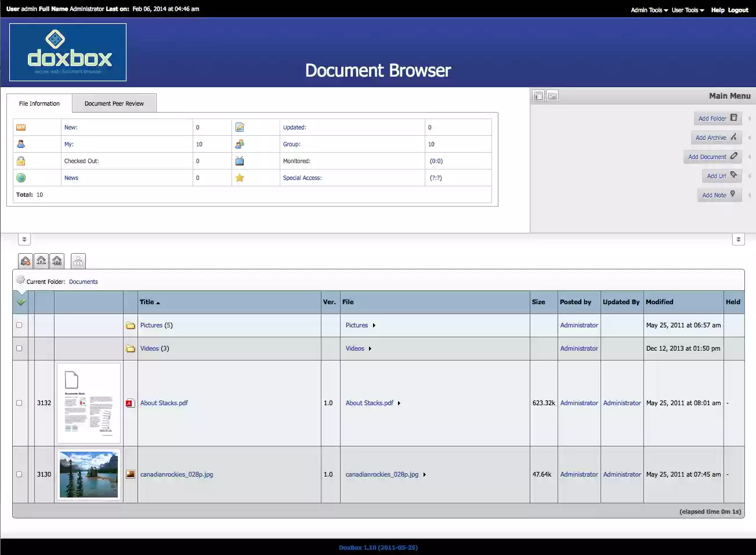Open the Add Document tool
Viewport: 756px width, 555px height.
pos(712,157)
